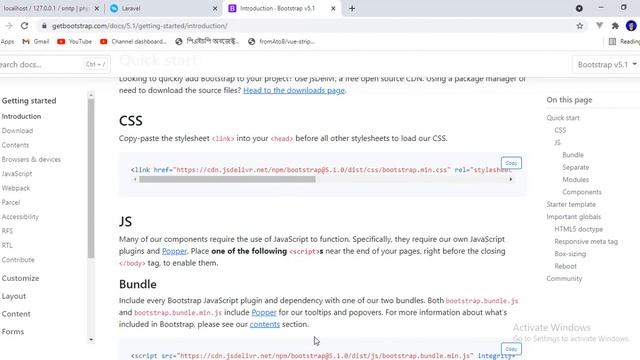Expand the Forms sidebar section

coord(13,331)
